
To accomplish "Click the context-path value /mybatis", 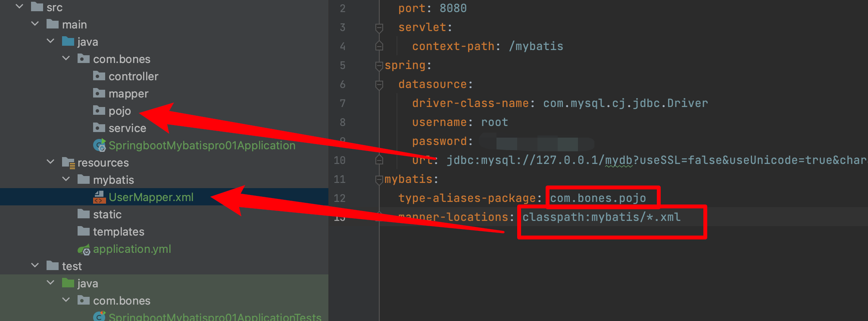I will [536, 46].
